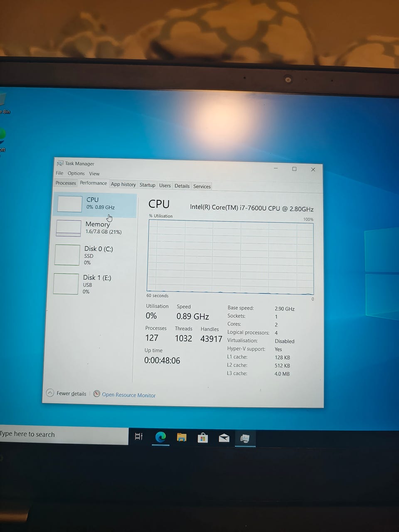This screenshot has width=399, height=532.
Task: Select Memory 1.6/7.8 GB in the sidebar
Action: [x=95, y=228]
